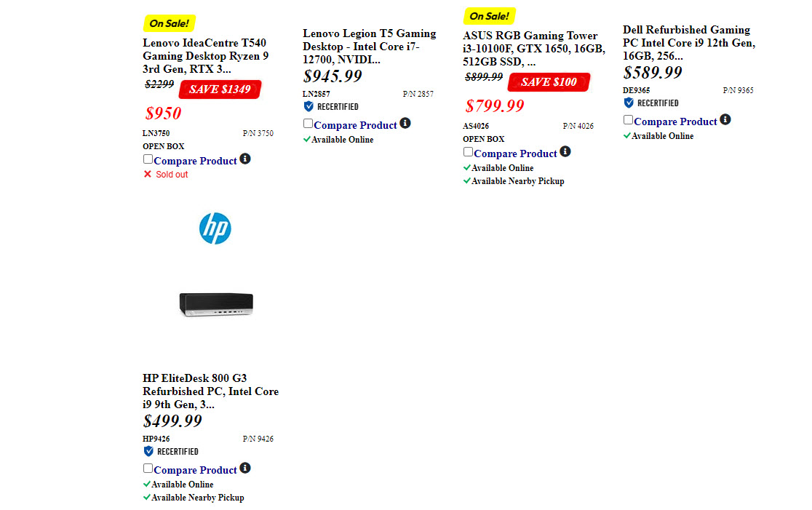The height and width of the screenshot is (510, 812).
Task: Check Compare Product box for ASUS RGB Tower
Action: [469, 152]
